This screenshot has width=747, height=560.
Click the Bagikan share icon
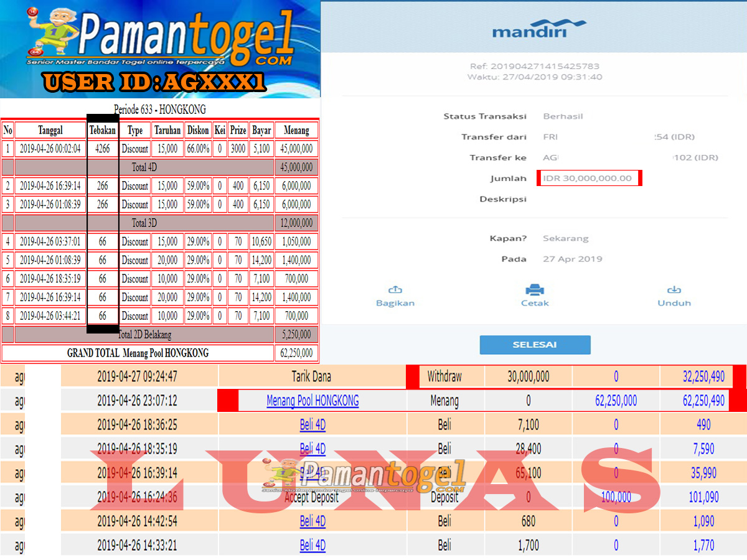coord(395,290)
